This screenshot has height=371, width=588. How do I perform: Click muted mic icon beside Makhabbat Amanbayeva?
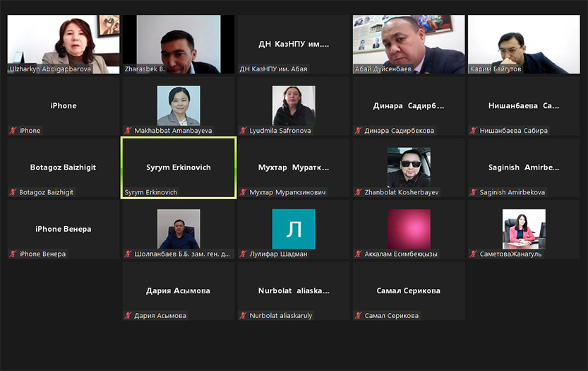pyautogui.click(x=128, y=131)
